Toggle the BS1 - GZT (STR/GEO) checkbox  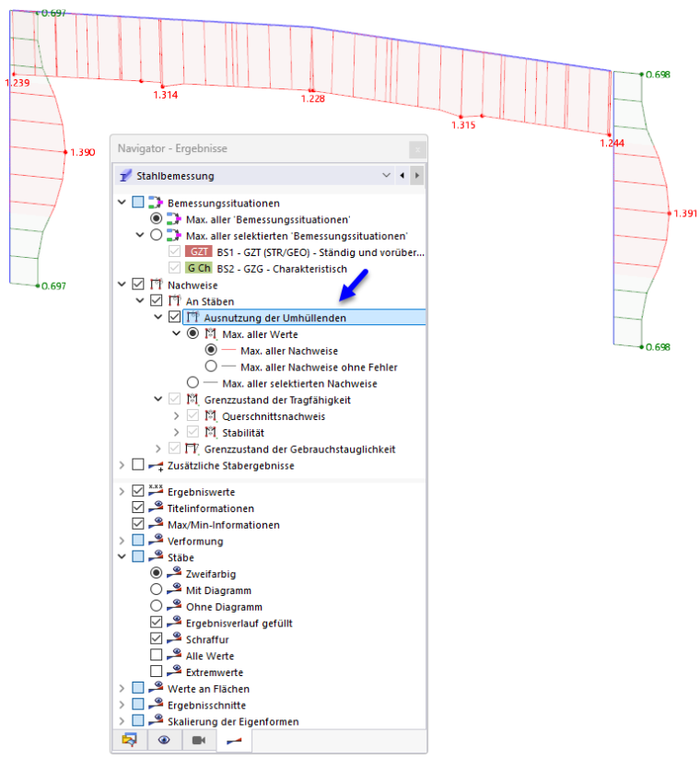pos(174,251)
